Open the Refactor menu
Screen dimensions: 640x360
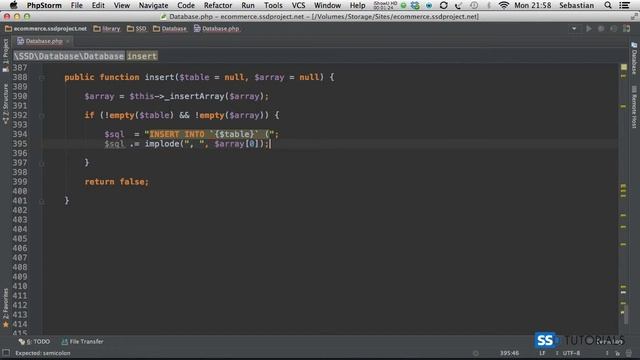[x=218, y=5]
